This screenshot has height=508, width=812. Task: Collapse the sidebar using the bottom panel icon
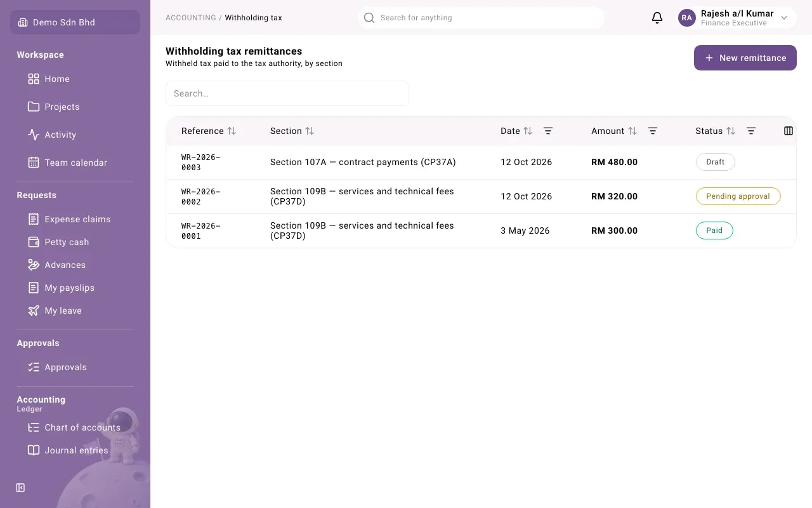20,488
